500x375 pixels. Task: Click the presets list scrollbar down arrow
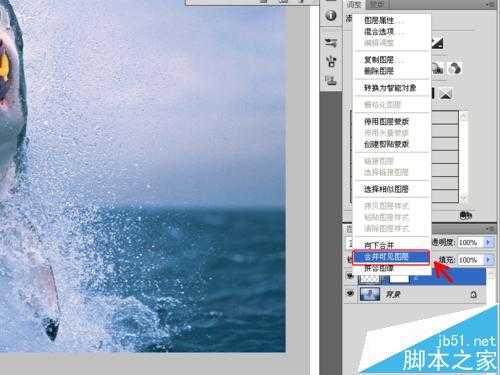463,198
